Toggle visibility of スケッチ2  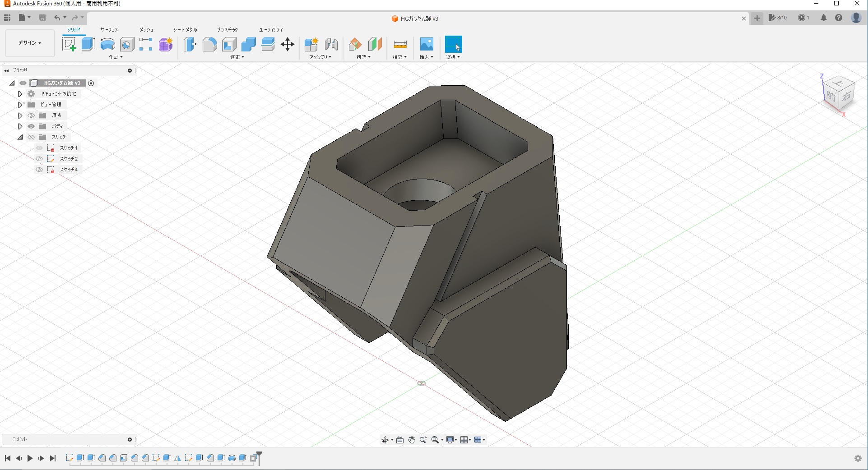[x=39, y=159]
